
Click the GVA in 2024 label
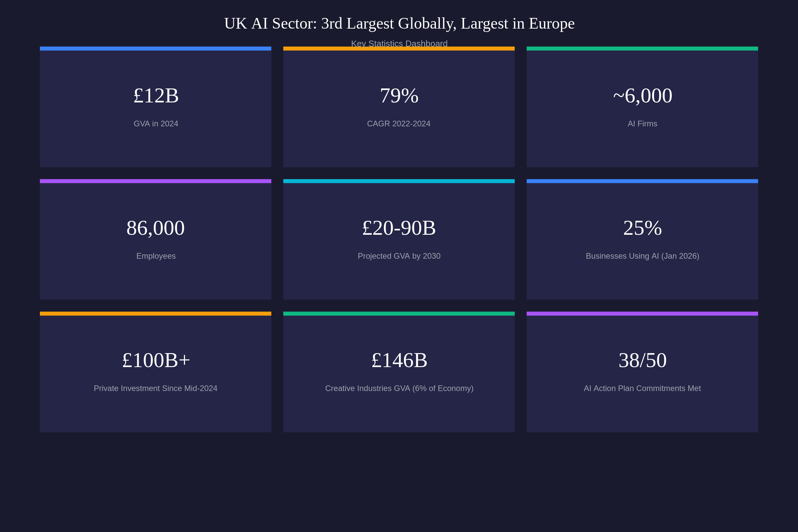(x=156, y=124)
